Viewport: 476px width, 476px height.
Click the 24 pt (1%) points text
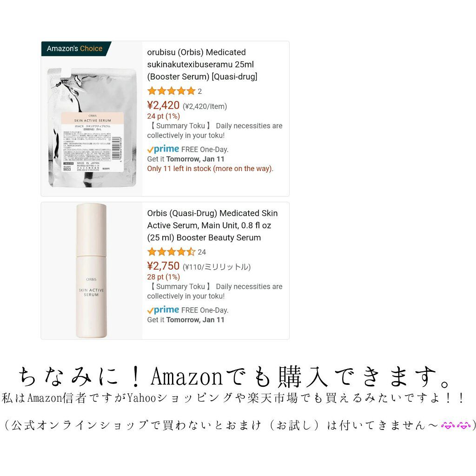pyautogui.click(x=163, y=116)
